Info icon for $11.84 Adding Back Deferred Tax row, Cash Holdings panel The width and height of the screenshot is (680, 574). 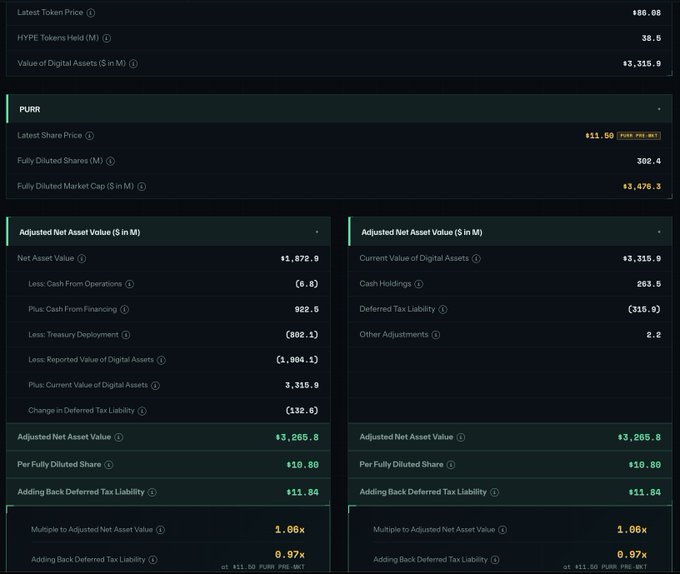[494, 492]
